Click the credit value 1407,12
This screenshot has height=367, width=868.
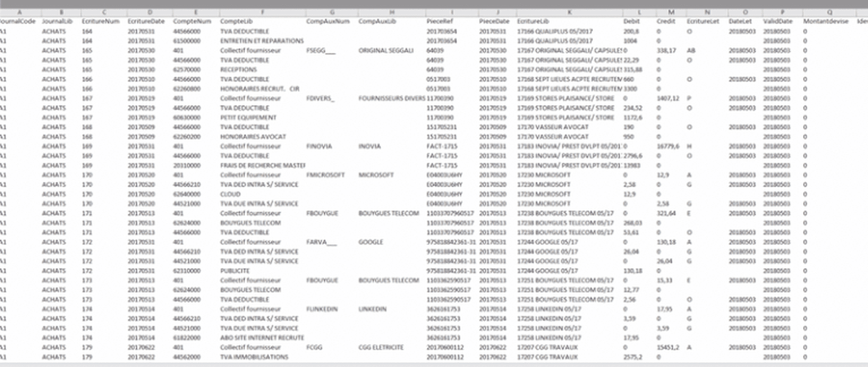point(668,98)
